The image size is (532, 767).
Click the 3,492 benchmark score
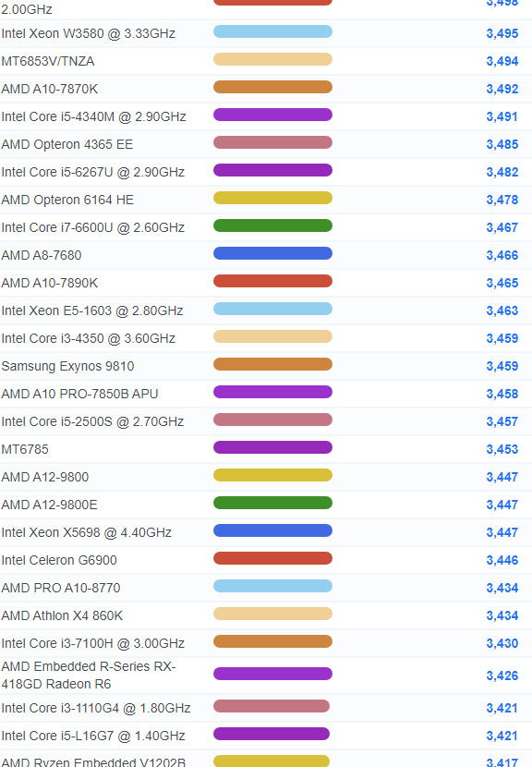tap(502, 89)
